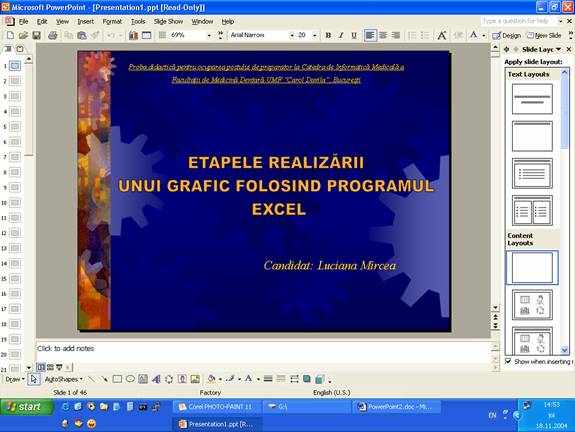This screenshot has width=575, height=432.
Task: Open the Insert menu
Action: tap(85, 22)
